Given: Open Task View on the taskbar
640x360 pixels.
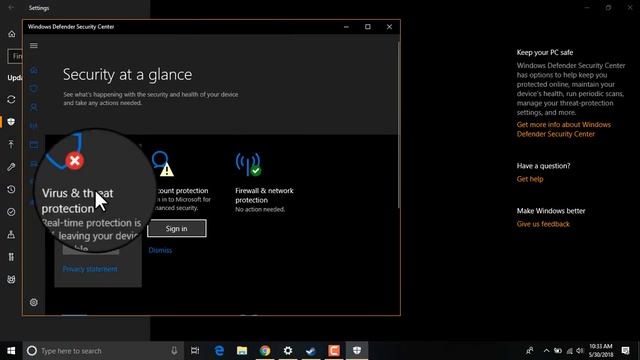Looking at the screenshot, I should click(x=195, y=351).
